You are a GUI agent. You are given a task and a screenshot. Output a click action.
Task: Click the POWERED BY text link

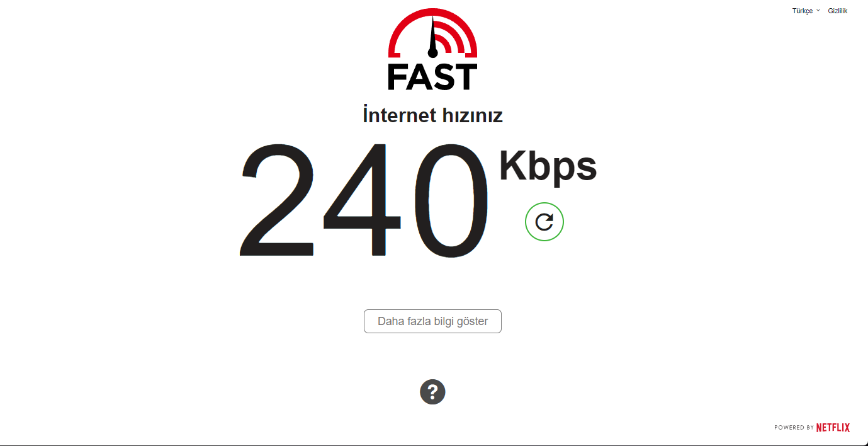click(794, 428)
